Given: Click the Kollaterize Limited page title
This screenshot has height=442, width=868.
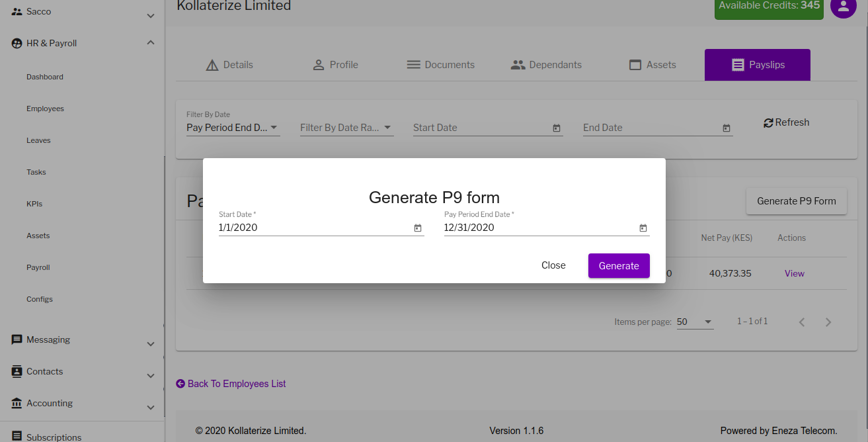Looking at the screenshot, I should [234, 6].
